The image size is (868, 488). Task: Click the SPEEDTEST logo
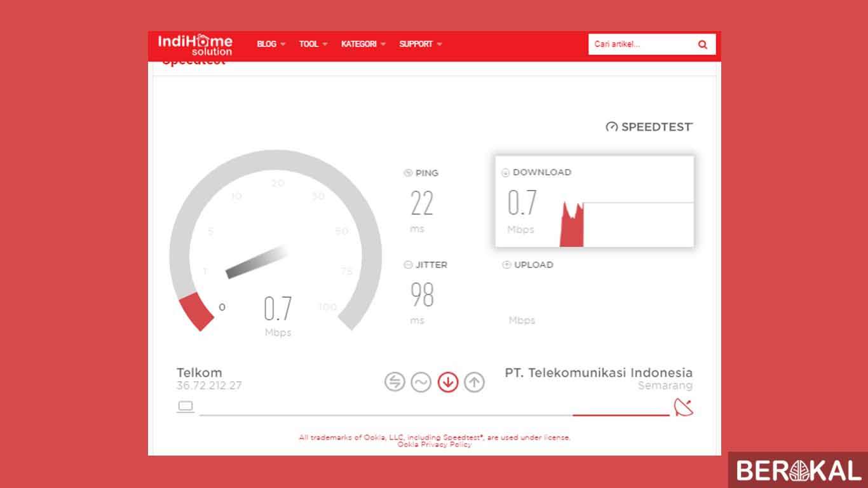[649, 126]
